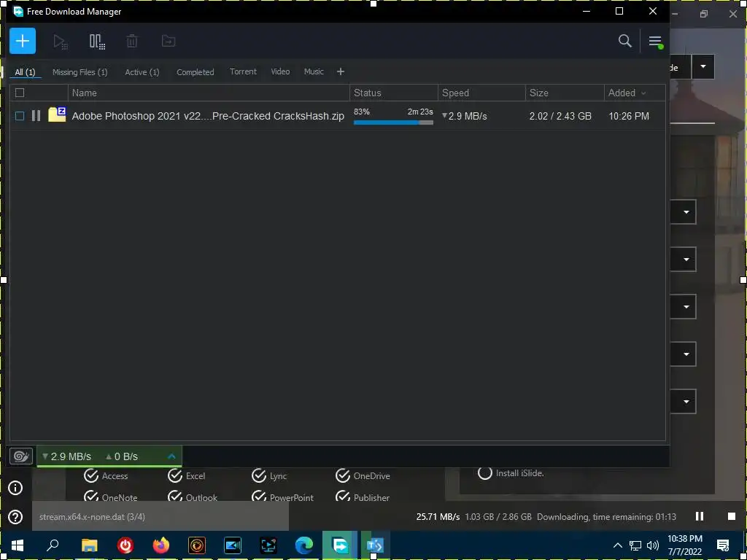Switch to the Music tab
This screenshot has height=560, width=747.
point(314,71)
